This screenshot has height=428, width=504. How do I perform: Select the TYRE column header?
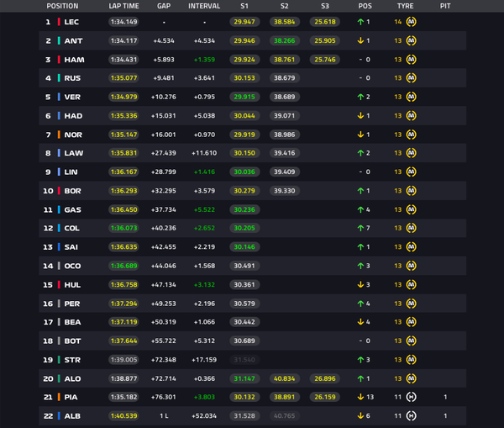[405, 6]
